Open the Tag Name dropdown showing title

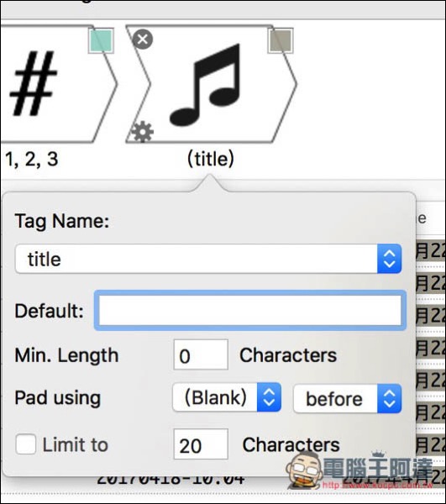click(208, 259)
